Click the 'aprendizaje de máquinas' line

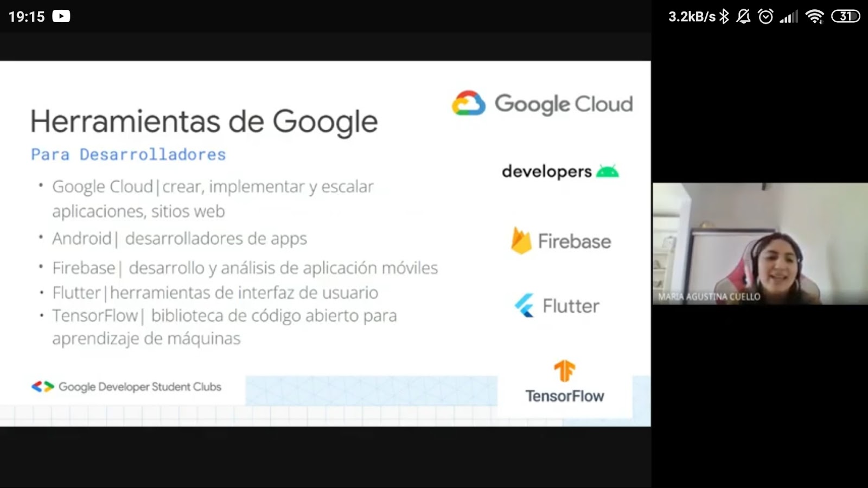point(146,338)
